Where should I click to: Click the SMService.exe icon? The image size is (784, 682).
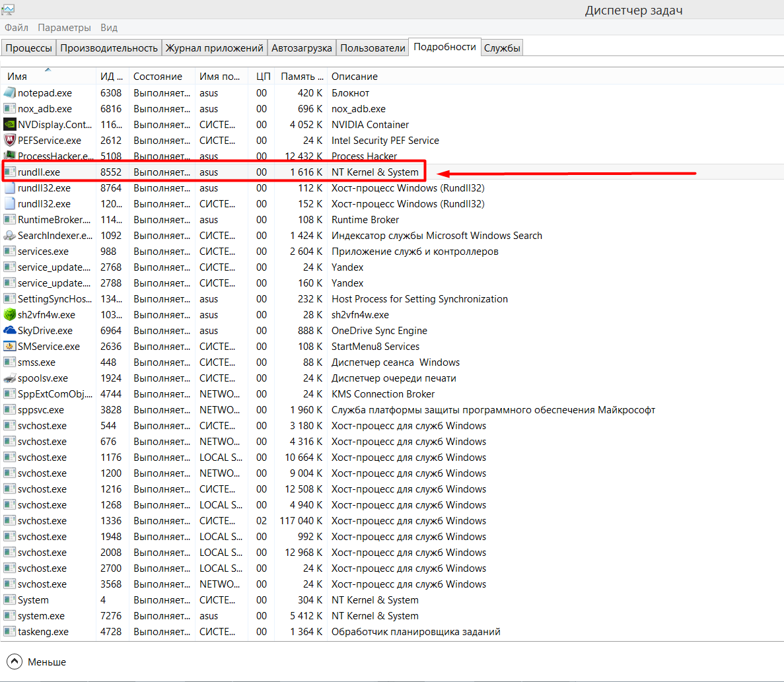[9, 346]
